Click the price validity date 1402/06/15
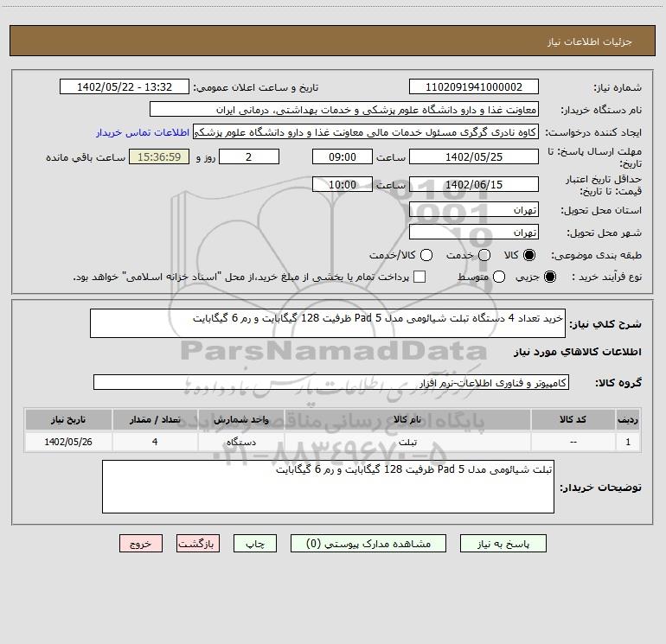Image resolution: width=666 pixels, height=644 pixels. (474, 184)
